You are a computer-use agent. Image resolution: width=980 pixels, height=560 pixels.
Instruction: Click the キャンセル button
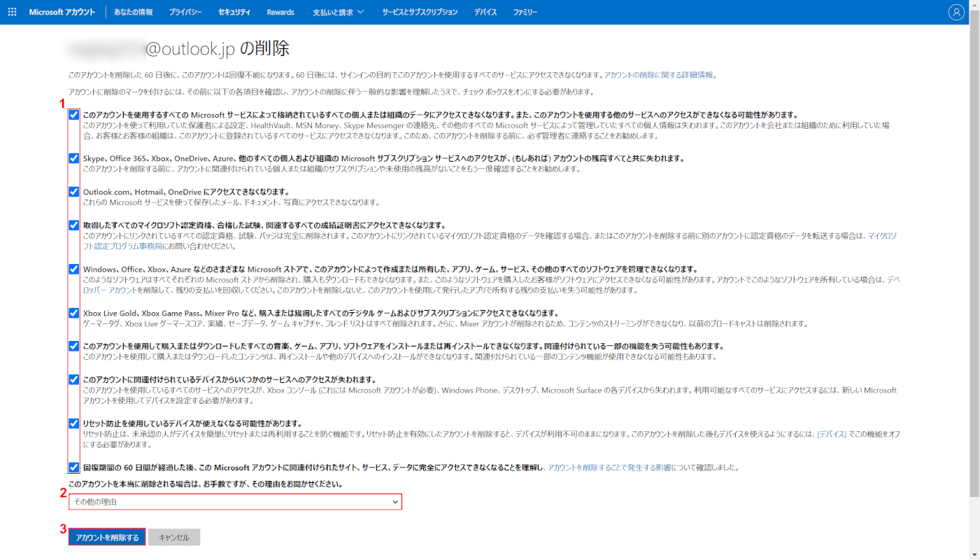(x=174, y=537)
